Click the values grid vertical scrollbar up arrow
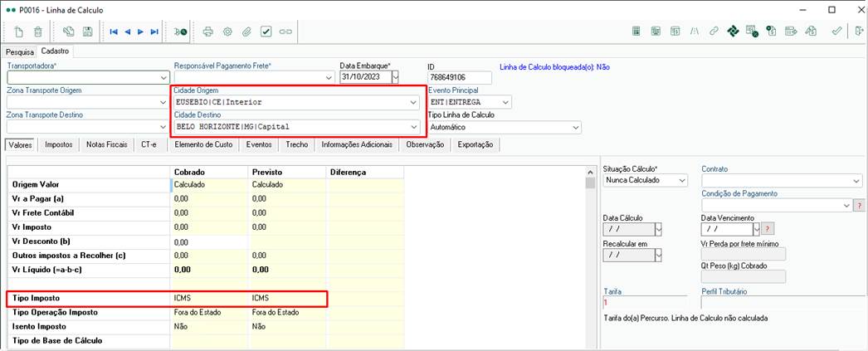 pos(589,173)
